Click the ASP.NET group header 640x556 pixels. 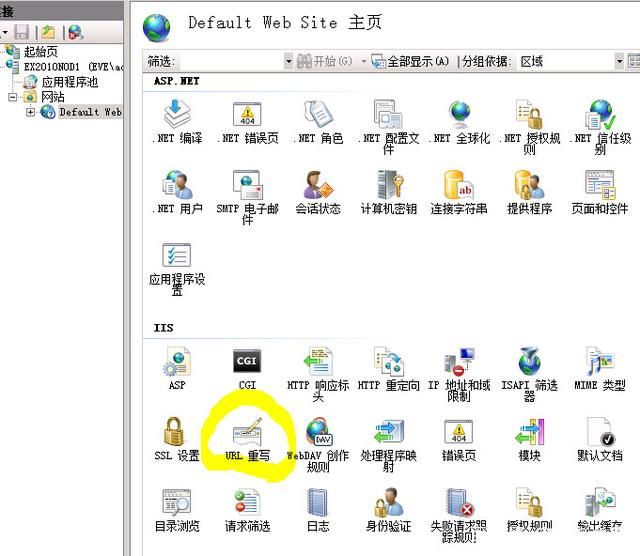click(176, 81)
